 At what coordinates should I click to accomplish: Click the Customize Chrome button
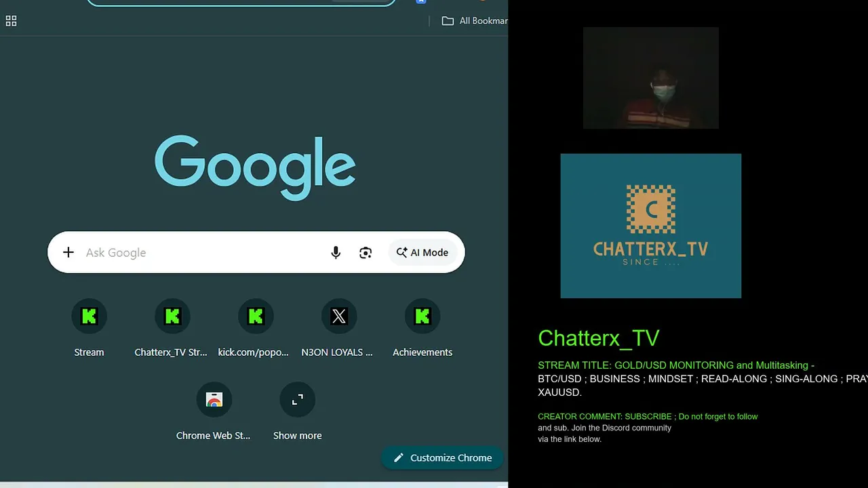(x=442, y=457)
